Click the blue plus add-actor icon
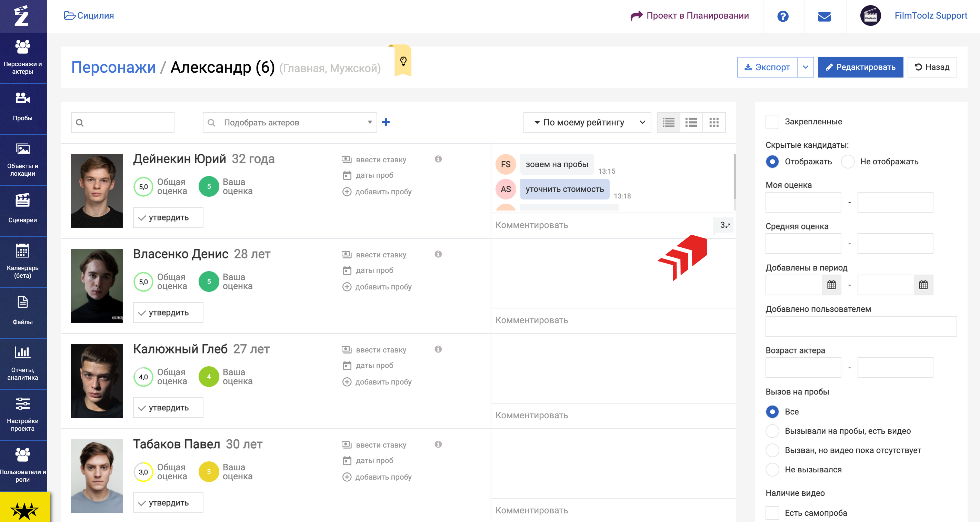This screenshot has width=980, height=522. coord(386,122)
